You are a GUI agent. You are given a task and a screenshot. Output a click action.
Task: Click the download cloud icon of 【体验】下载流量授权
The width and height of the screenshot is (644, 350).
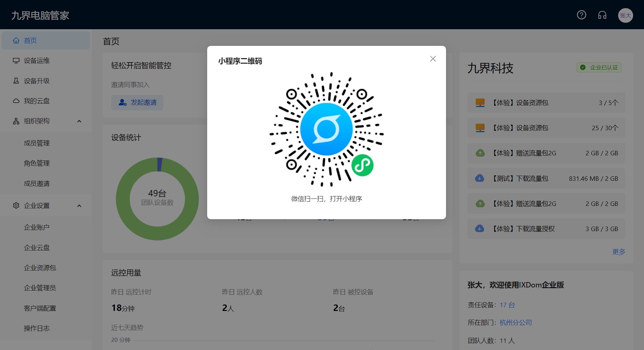pos(480,228)
